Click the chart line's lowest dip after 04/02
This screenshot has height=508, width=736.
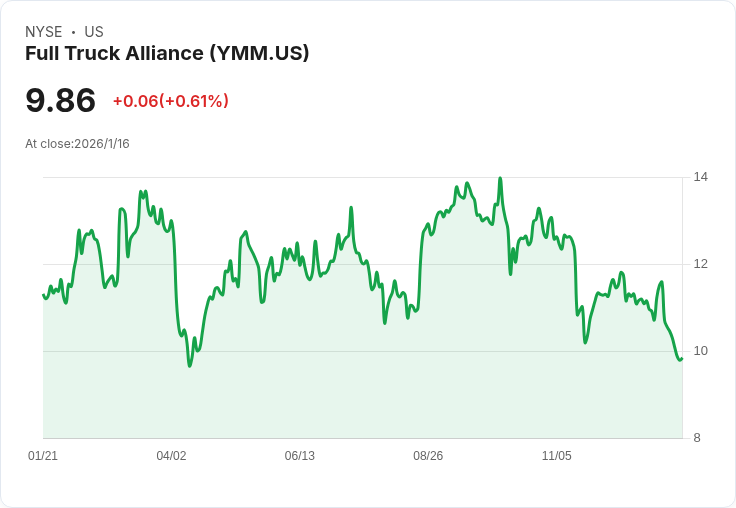click(x=189, y=365)
